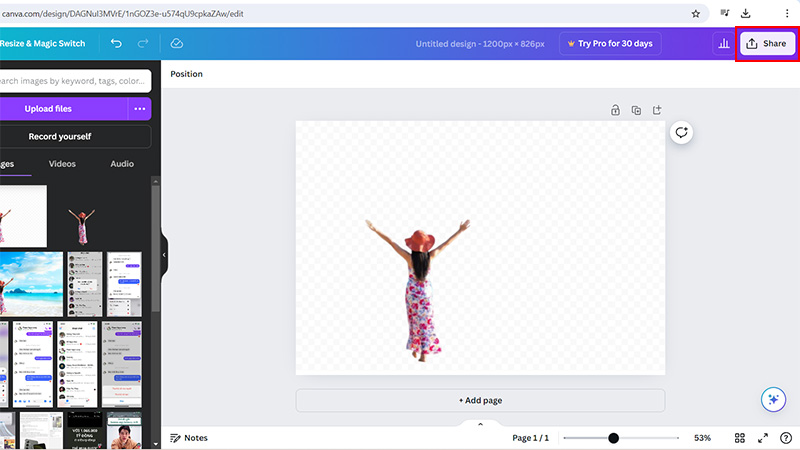Viewport: 800px width, 450px height.
Task: Open Resize & Magic Switch
Action: [x=43, y=43]
